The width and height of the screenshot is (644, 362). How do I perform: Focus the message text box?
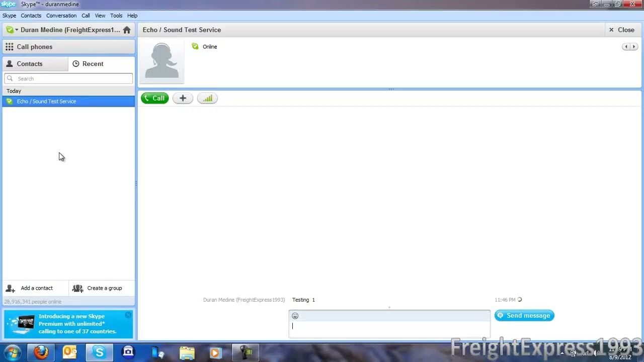389,328
